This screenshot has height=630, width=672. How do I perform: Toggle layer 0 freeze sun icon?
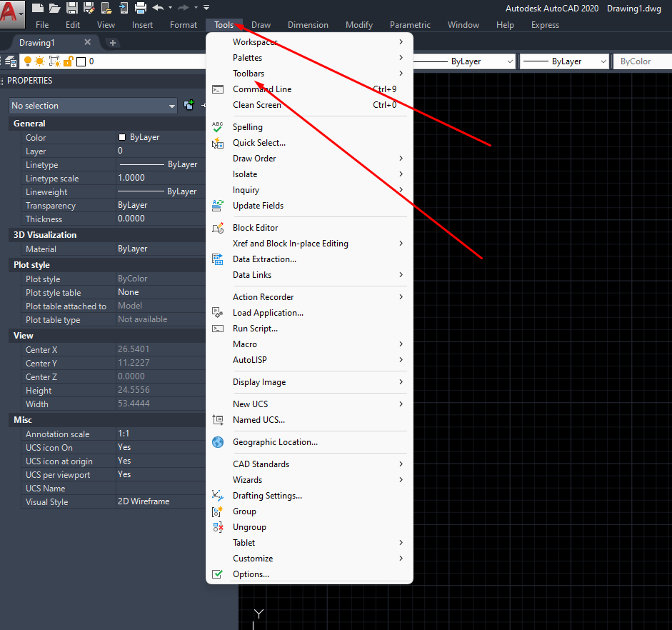tap(40, 61)
